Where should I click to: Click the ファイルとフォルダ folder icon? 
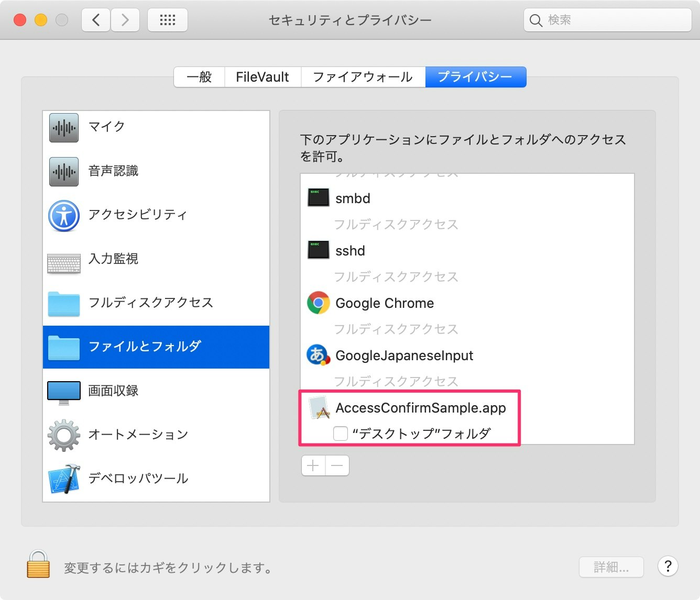tap(64, 348)
